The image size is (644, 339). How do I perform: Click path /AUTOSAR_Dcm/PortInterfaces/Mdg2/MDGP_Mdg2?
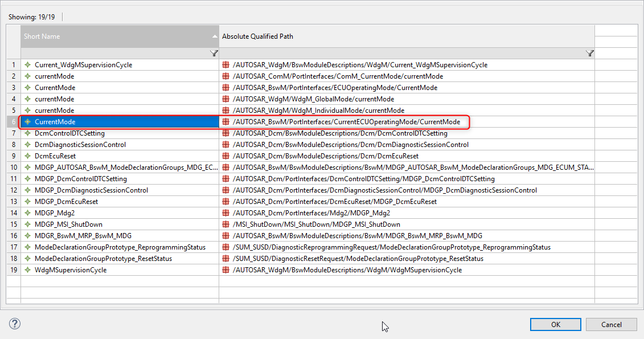pos(311,213)
